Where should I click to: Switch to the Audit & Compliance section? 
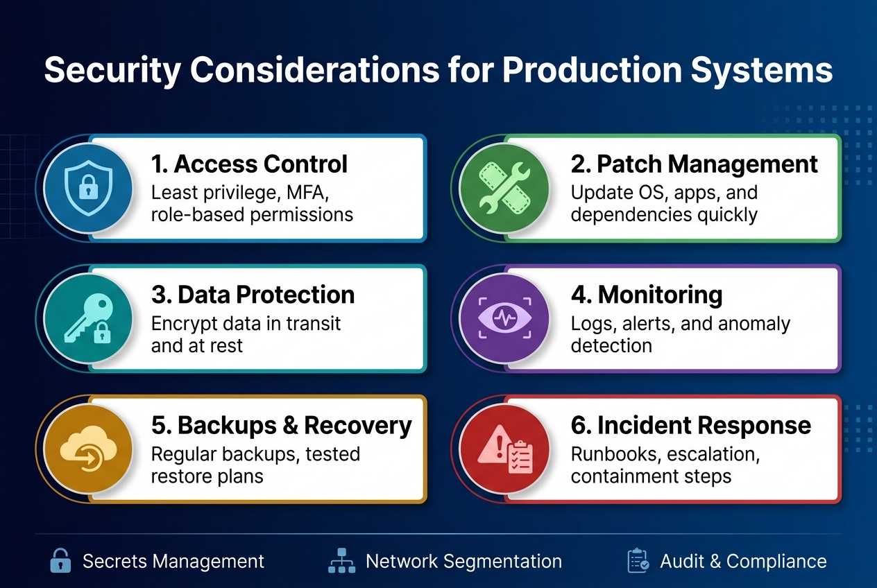tap(742, 561)
